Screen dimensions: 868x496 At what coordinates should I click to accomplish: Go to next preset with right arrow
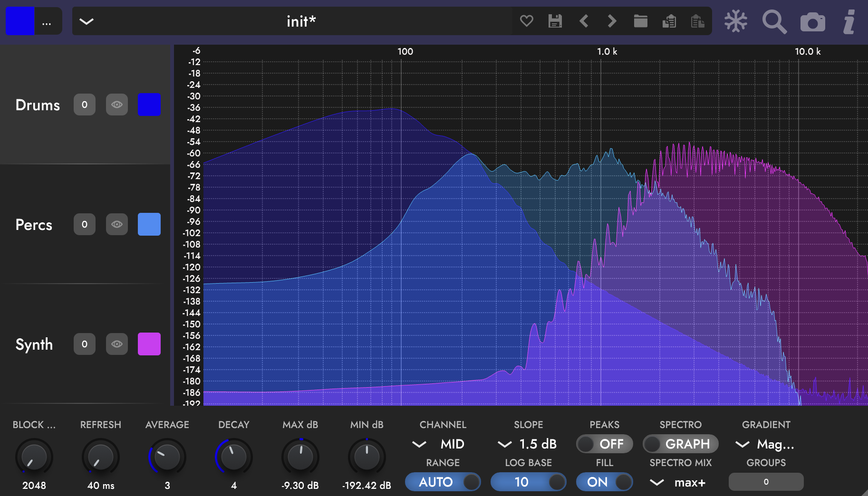(x=612, y=21)
